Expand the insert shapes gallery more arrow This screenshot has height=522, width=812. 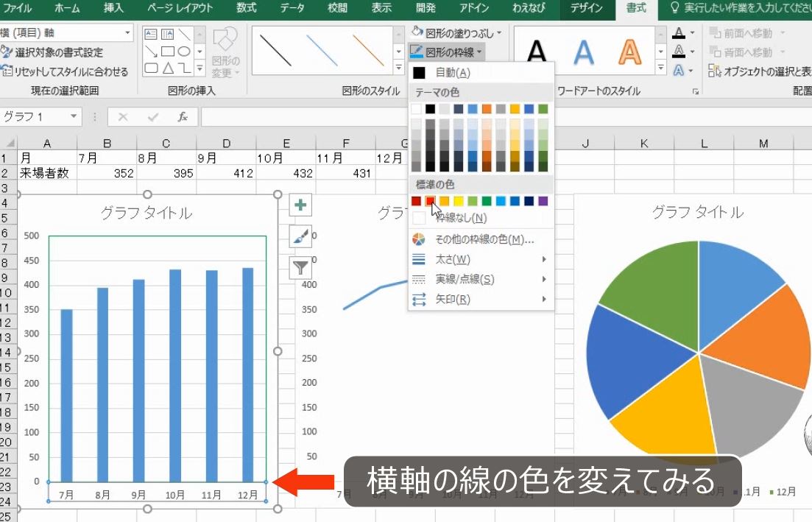pos(200,68)
